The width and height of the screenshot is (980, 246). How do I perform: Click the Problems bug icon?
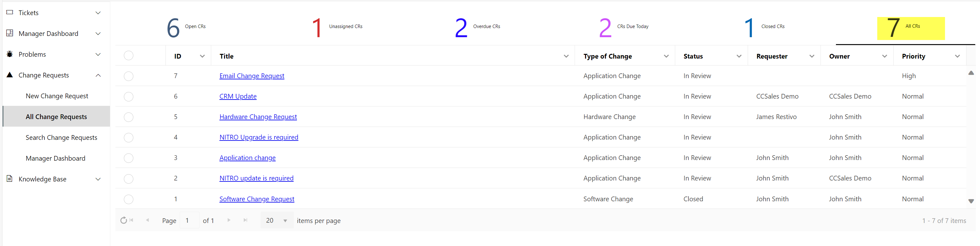pos(10,54)
